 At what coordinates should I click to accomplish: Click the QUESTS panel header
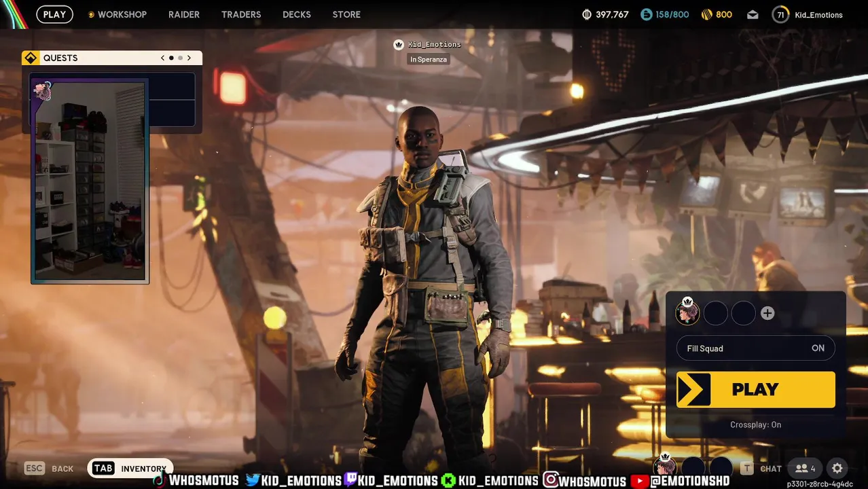(112, 58)
